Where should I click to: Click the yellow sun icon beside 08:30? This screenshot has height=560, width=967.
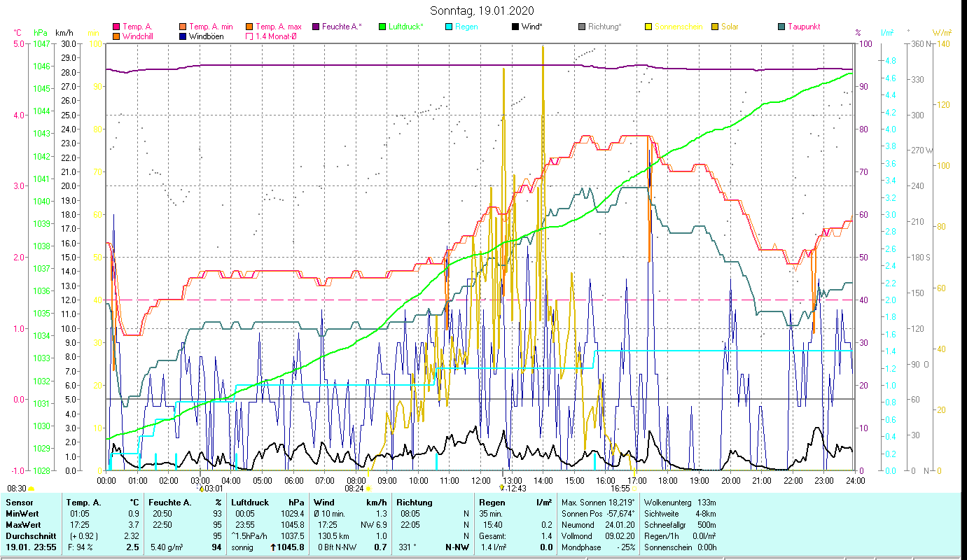click(32, 489)
